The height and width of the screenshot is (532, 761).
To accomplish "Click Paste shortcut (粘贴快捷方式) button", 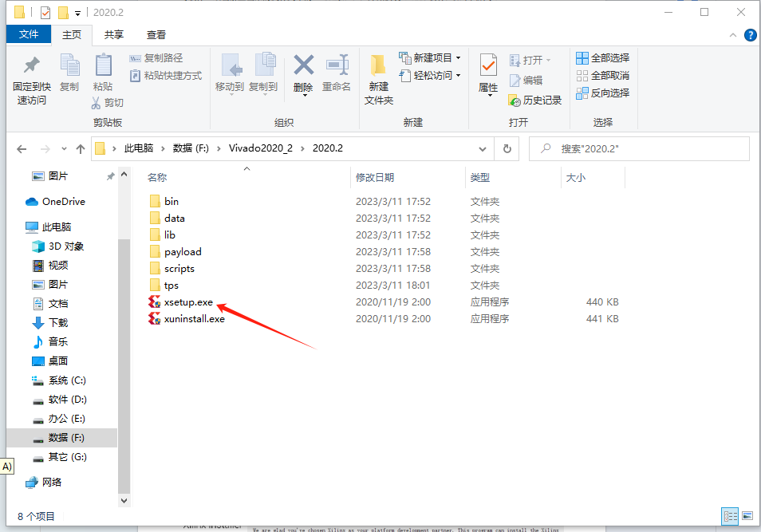I will 165,76.
